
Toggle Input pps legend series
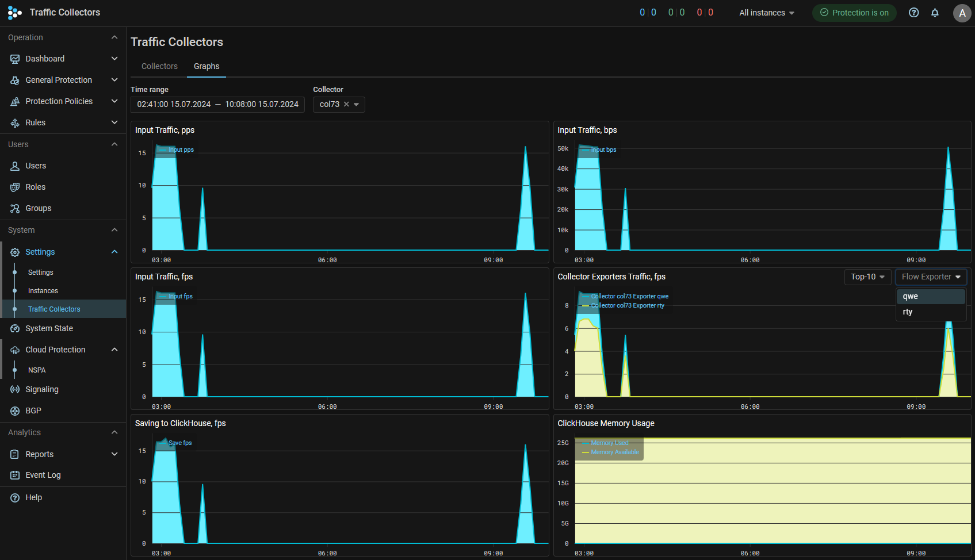tap(181, 149)
